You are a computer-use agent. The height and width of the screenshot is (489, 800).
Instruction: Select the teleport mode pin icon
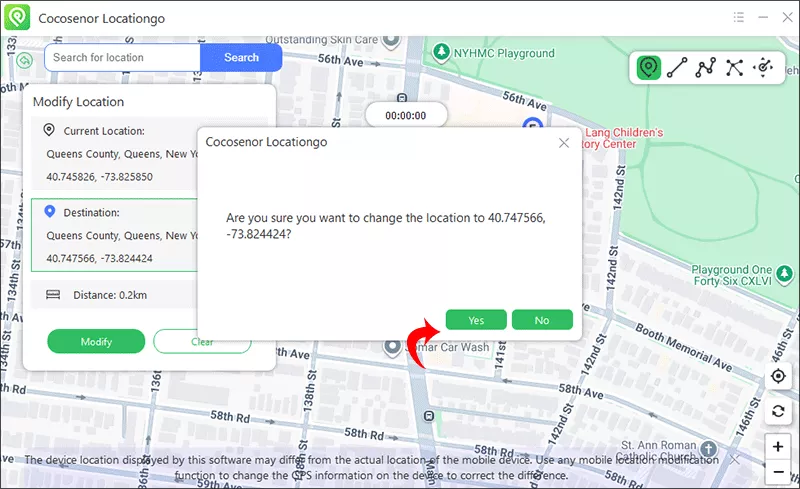pos(648,67)
